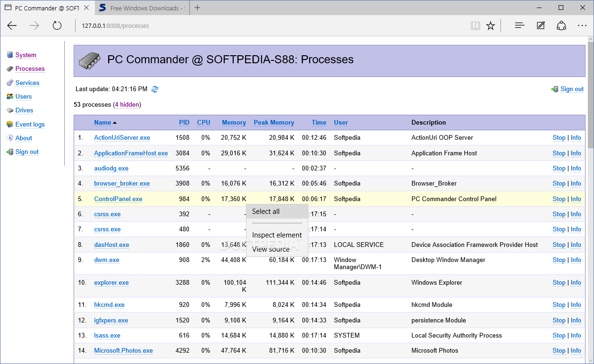This screenshot has height=364, width=594.
Task: Open reading view book icon
Action: 475,25
